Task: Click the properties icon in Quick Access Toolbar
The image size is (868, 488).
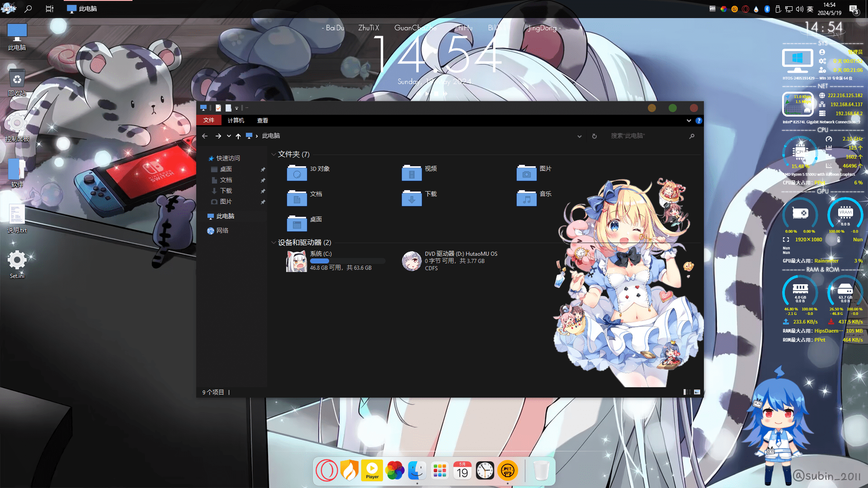Action: [218, 108]
